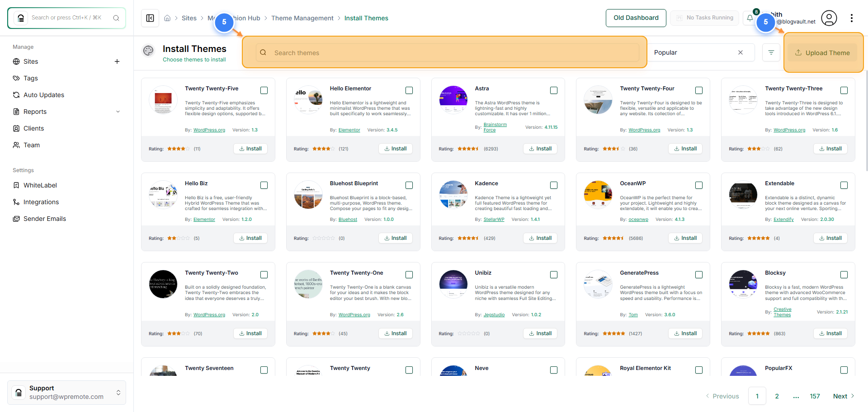Open Theme Management breadcrumb
The image size is (868, 412).
(x=302, y=18)
